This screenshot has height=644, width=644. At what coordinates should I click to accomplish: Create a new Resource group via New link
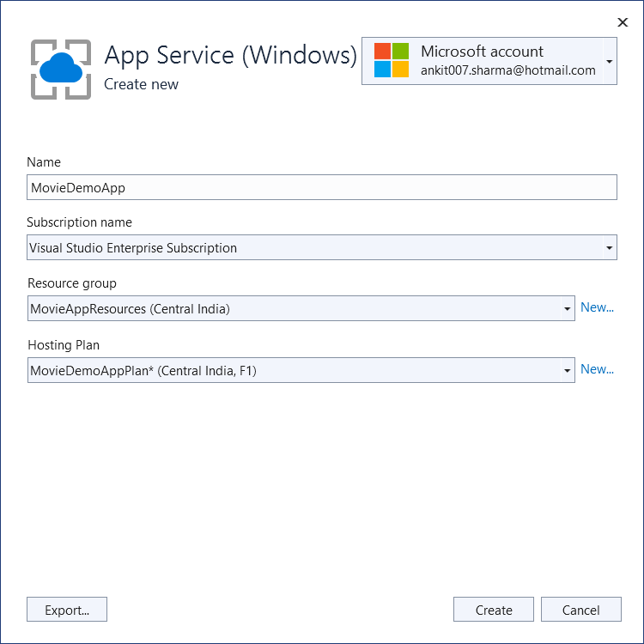pyautogui.click(x=597, y=307)
